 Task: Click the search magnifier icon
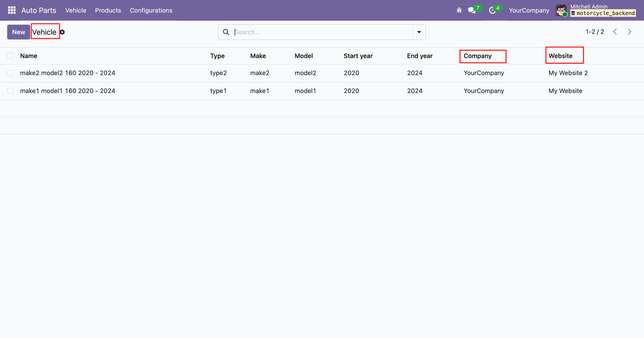(x=226, y=32)
